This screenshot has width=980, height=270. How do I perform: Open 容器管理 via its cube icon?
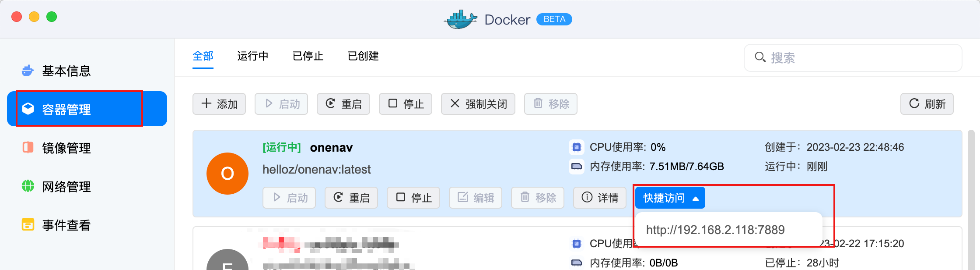(x=28, y=109)
